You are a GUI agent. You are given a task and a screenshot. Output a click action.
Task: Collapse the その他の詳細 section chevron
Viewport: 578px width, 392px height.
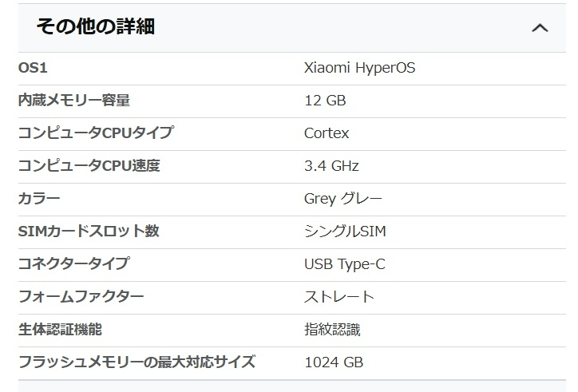coord(540,28)
